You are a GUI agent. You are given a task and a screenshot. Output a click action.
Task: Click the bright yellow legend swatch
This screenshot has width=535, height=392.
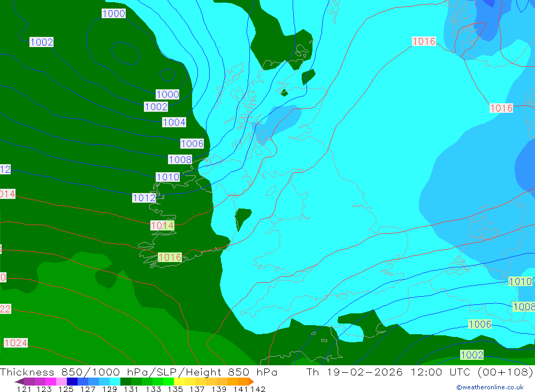point(179,381)
